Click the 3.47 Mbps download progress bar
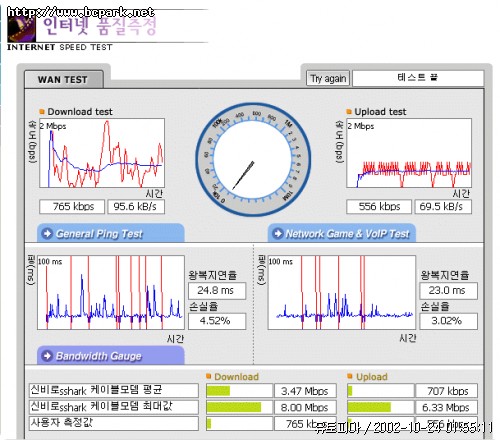Viewport: 500px width, 440px height. pyautogui.click(x=239, y=391)
